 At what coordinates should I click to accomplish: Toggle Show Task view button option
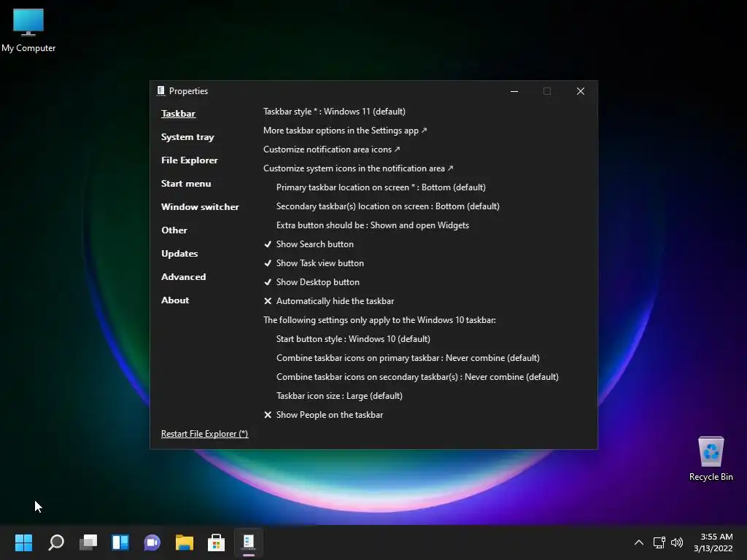coord(314,263)
